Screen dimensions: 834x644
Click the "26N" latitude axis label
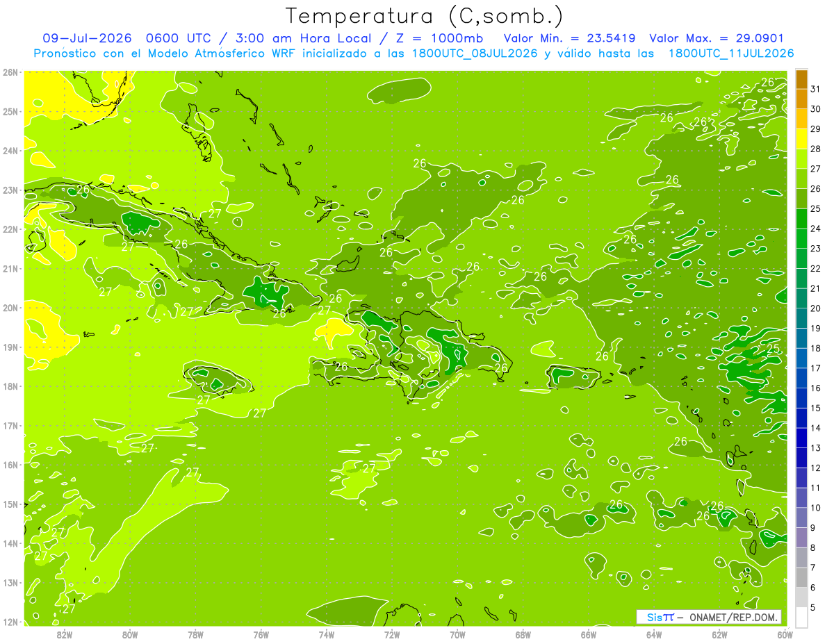pyautogui.click(x=10, y=72)
